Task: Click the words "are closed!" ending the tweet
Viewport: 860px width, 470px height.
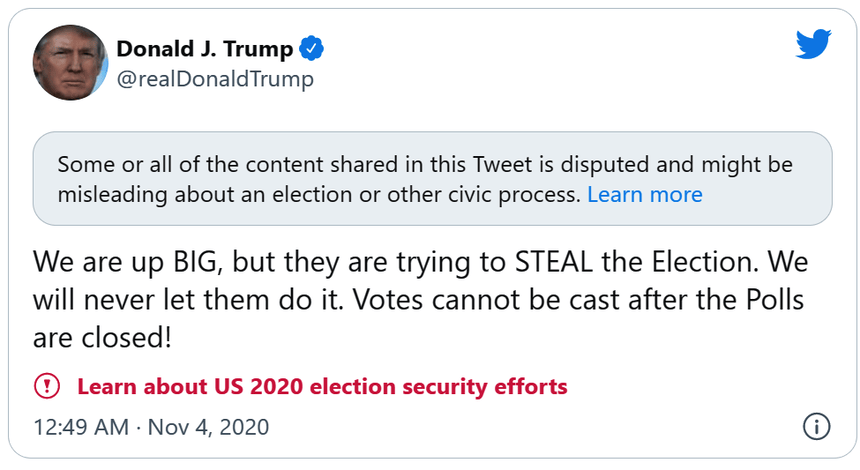Action: click(103, 337)
